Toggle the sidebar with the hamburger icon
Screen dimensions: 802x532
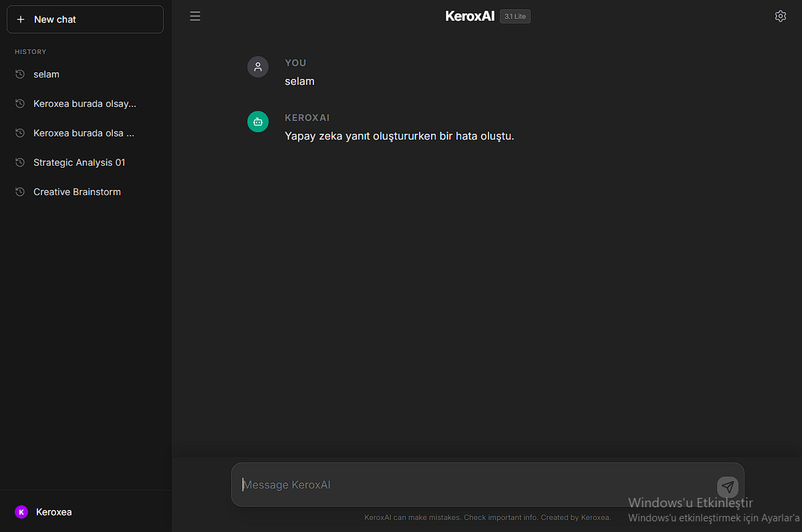[195, 16]
